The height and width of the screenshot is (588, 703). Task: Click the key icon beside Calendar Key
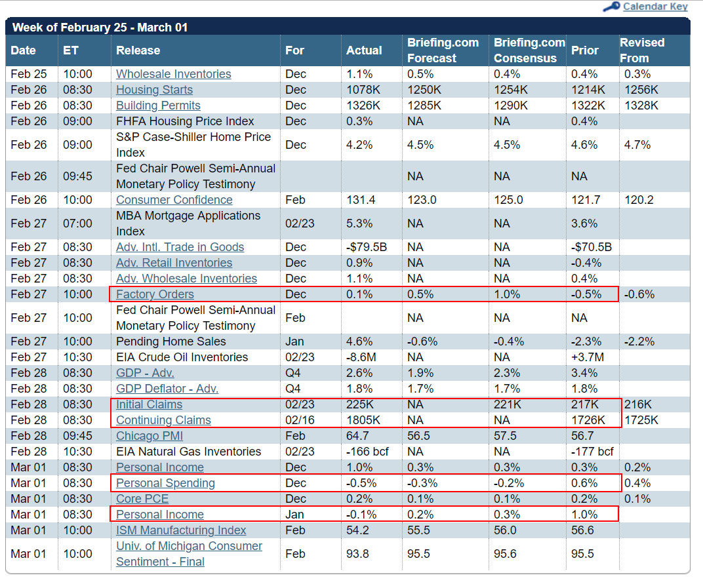tap(612, 7)
